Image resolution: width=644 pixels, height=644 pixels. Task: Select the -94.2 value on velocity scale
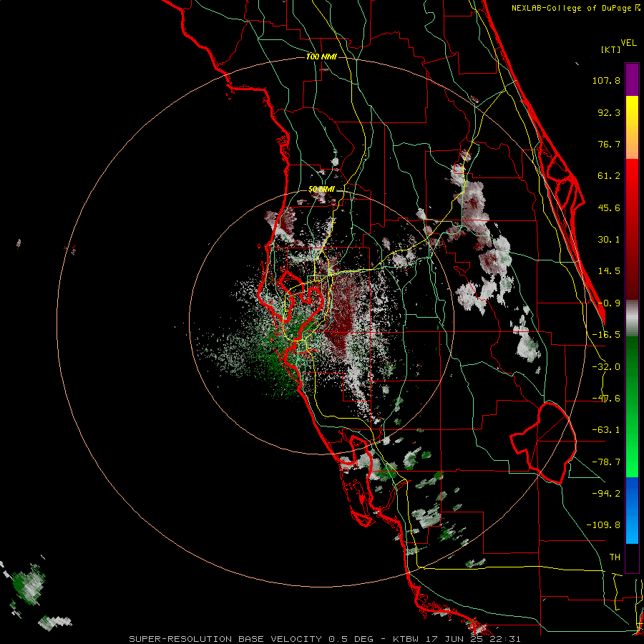606,494
